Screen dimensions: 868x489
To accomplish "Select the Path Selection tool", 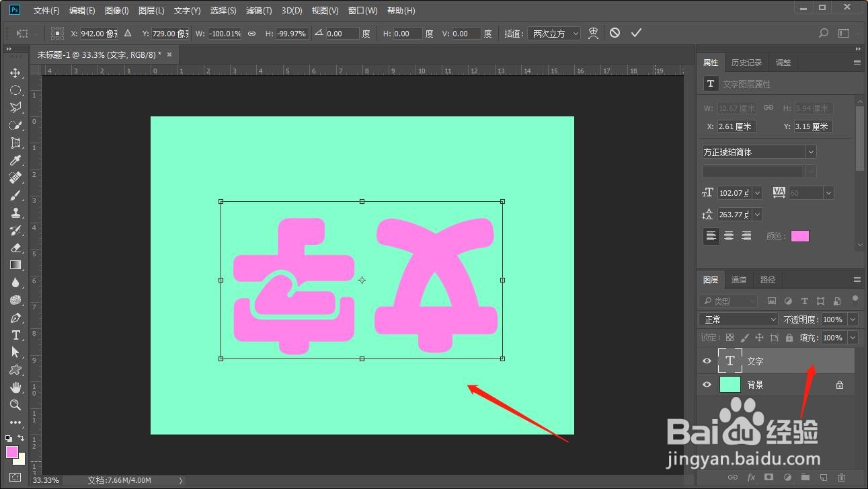I will (x=15, y=352).
